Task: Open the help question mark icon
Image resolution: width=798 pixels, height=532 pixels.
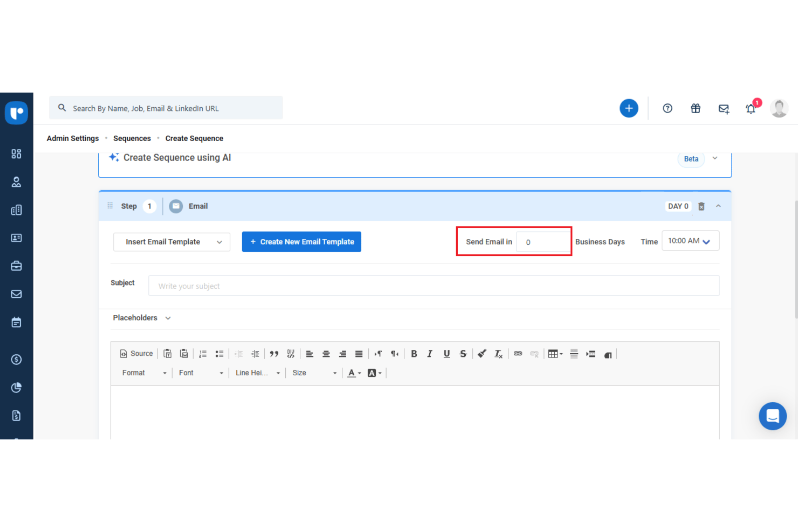Action: point(668,108)
